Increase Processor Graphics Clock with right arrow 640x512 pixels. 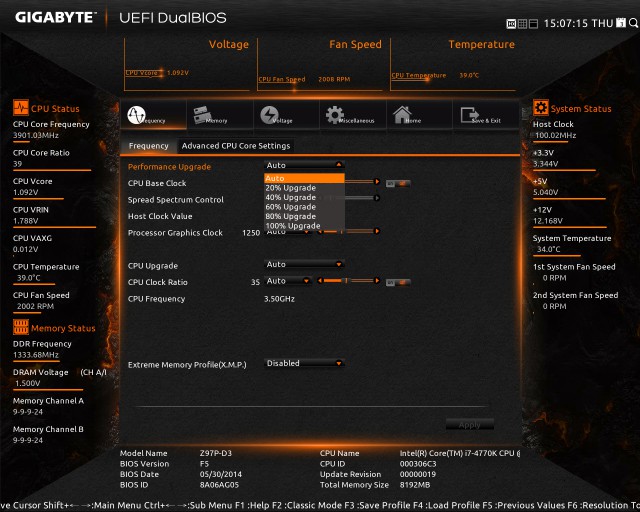pos(377,231)
